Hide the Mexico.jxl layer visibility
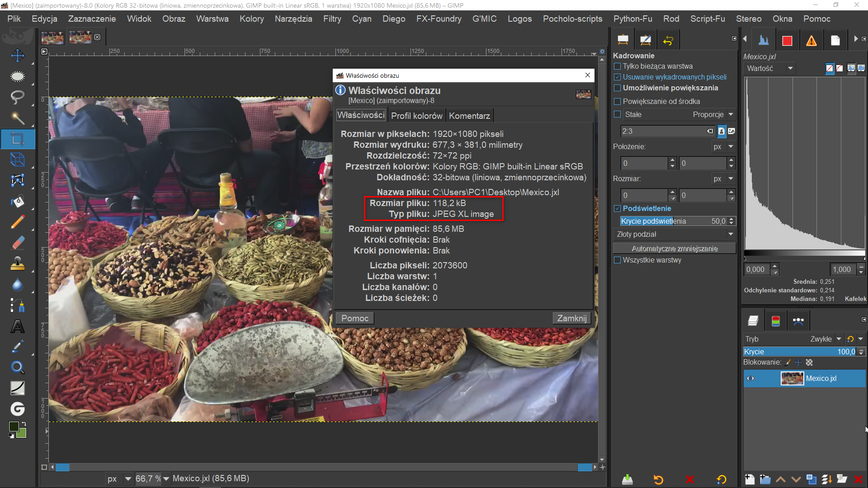 coord(750,379)
